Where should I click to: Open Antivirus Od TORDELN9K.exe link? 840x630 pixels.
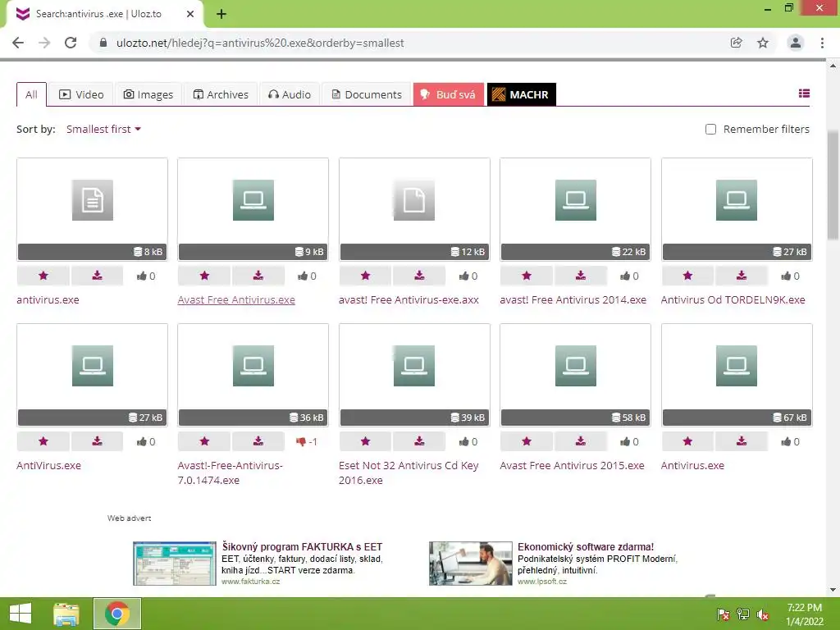point(733,299)
